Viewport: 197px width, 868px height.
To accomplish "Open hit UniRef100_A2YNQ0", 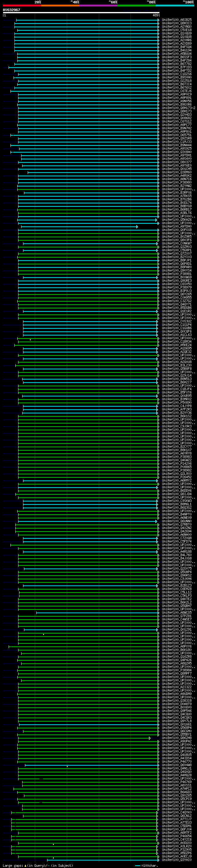I will [176, 26].
